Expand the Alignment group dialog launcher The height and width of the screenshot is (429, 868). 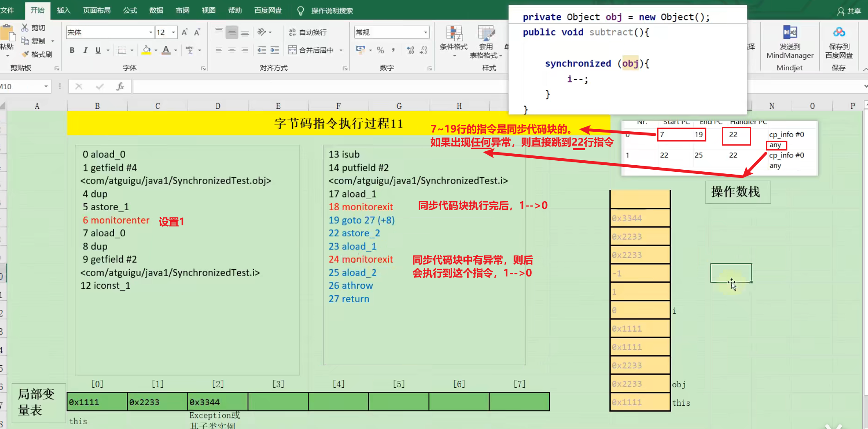(345, 68)
